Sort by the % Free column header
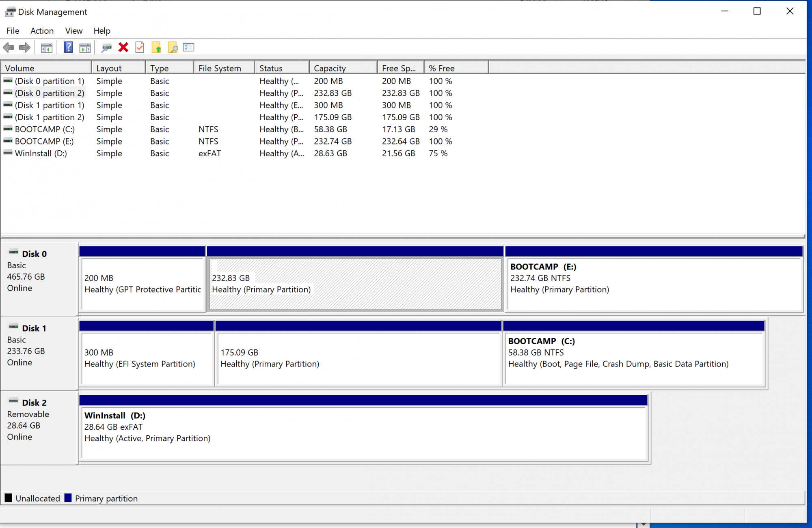The width and height of the screenshot is (812, 528). click(457, 68)
